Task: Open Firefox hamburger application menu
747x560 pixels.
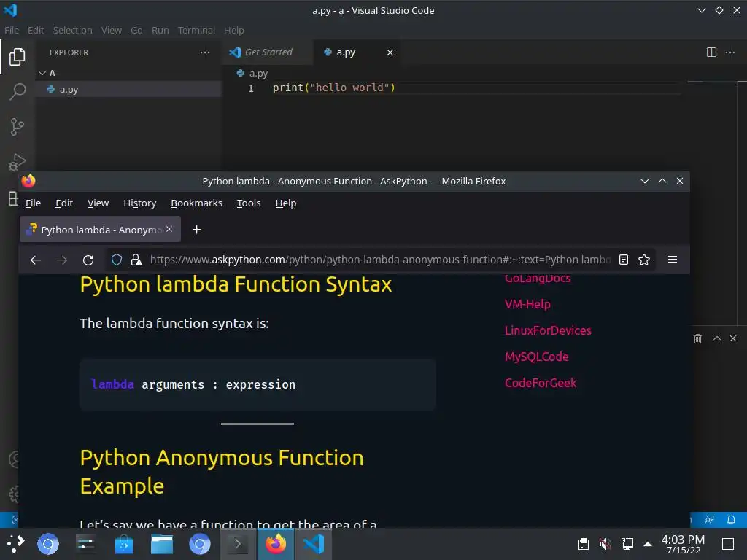Action: [x=673, y=260]
